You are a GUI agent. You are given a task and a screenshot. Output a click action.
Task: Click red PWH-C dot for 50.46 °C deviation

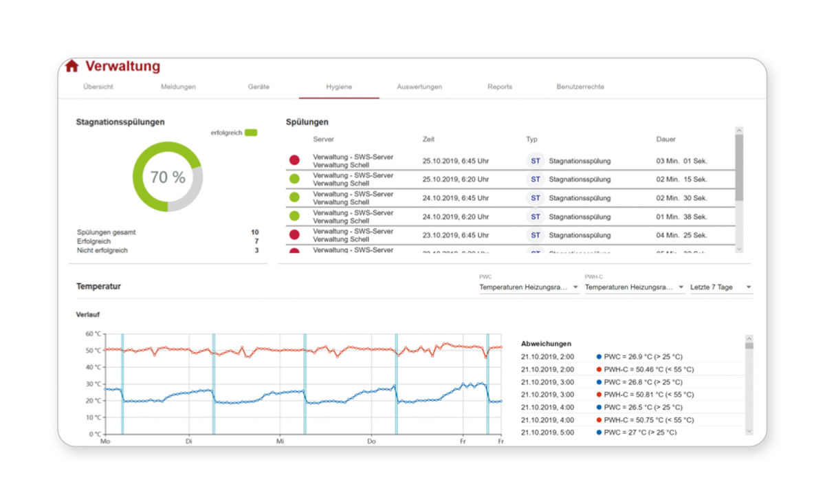click(599, 369)
